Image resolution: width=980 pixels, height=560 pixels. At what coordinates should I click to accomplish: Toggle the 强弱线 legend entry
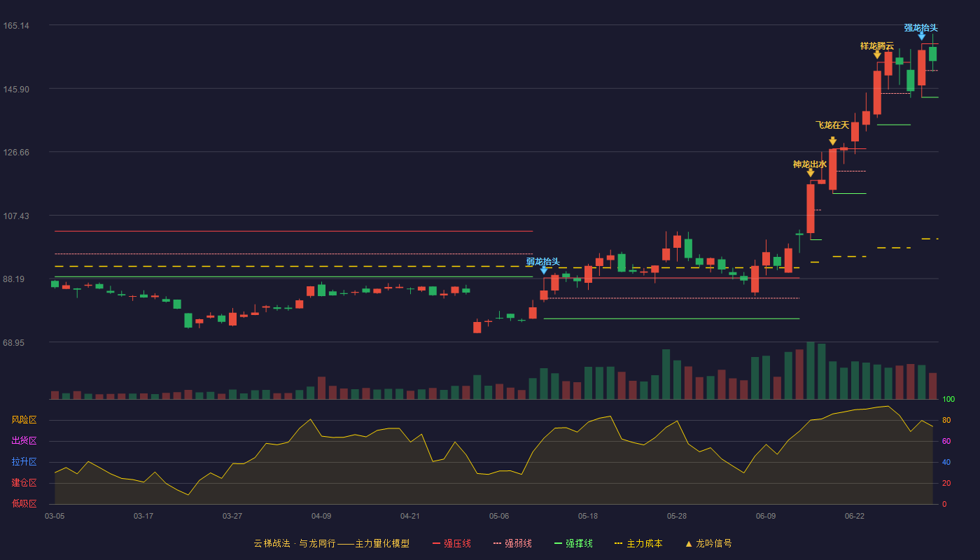click(512, 543)
